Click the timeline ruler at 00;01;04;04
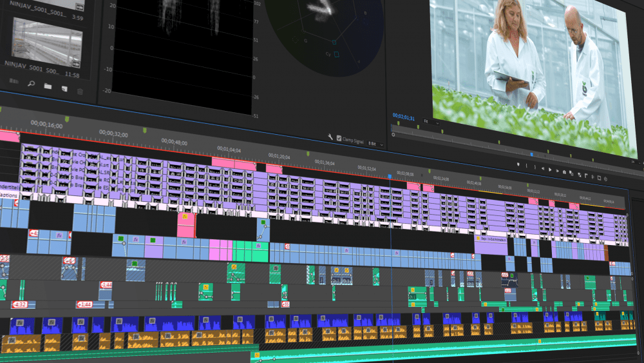The width and height of the screenshot is (644, 363). pyautogui.click(x=229, y=149)
